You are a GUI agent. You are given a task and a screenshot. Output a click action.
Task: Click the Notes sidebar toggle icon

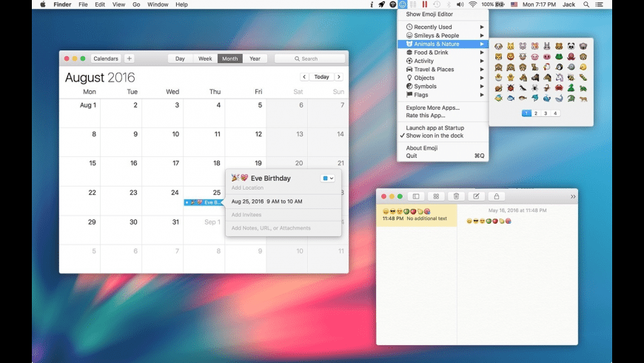[416, 196]
